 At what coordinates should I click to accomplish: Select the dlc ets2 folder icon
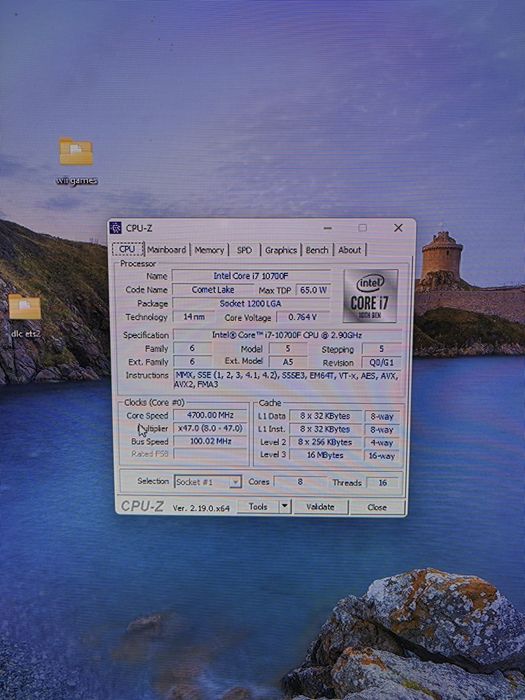point(25,307)
